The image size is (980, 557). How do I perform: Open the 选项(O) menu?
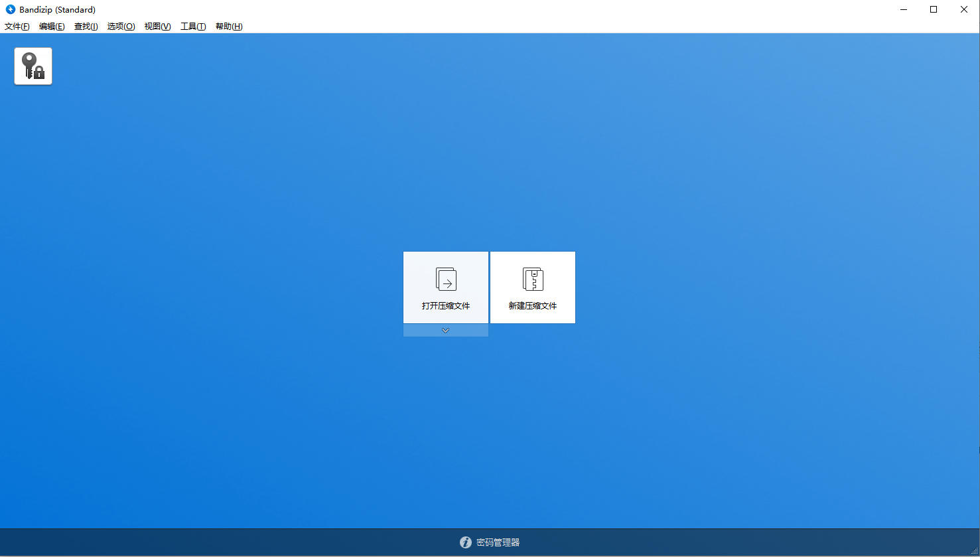(x=121, y=27)
